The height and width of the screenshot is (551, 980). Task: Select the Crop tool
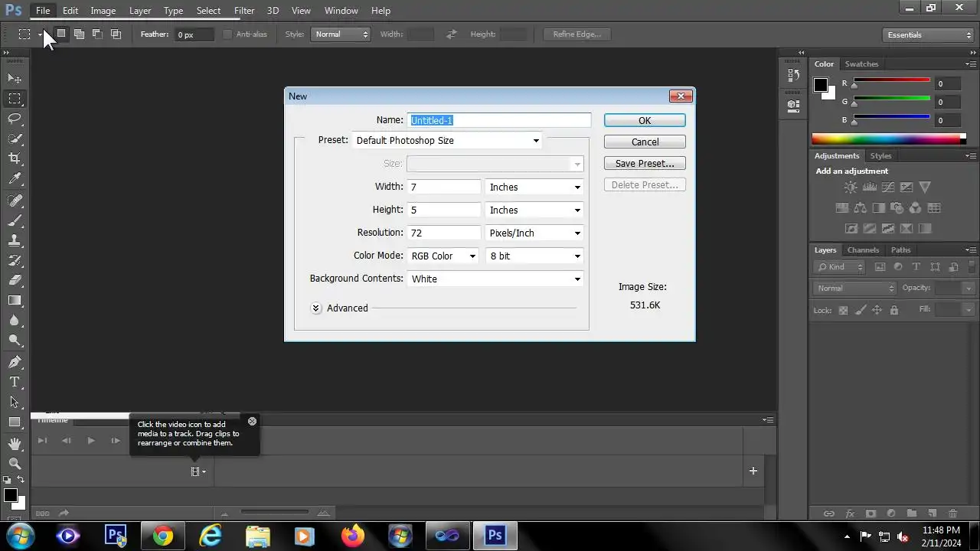point(15,158)
